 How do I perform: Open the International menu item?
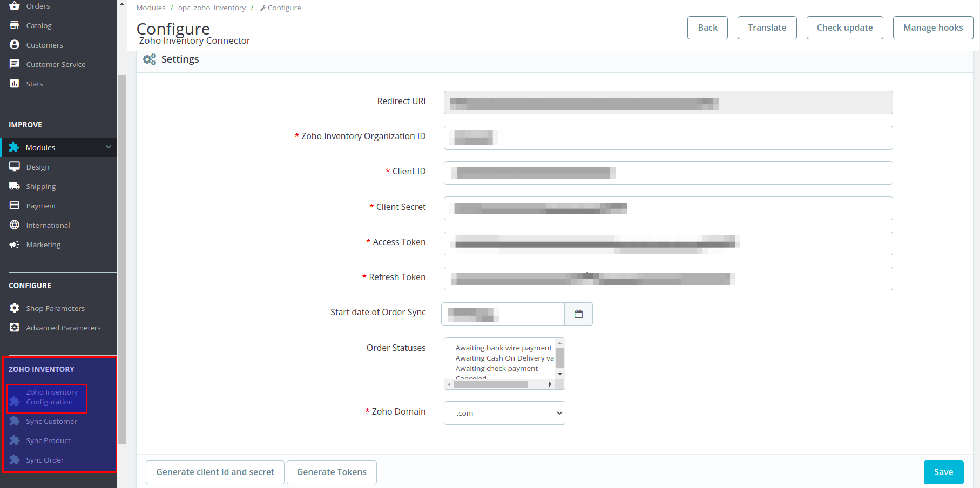(48, 225)
